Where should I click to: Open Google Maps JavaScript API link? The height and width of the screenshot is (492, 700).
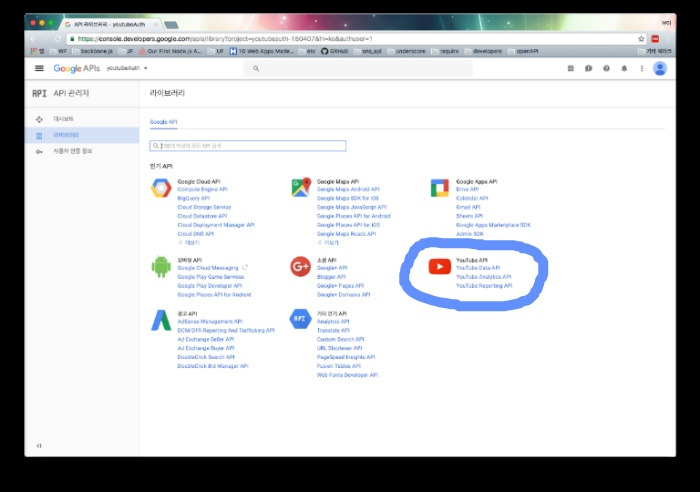click(351, 207)
